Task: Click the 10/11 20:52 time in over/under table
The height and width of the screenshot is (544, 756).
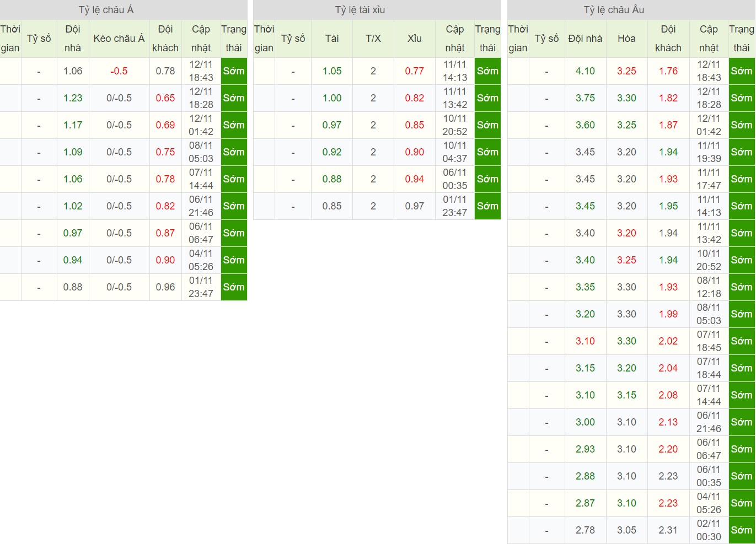Action: point(455,125)
